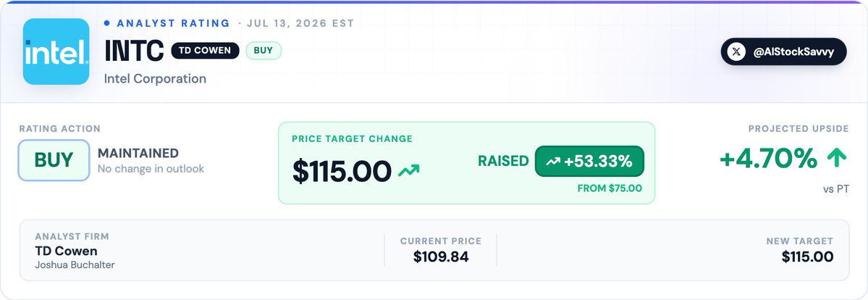Click the current price $109.84
The width and height of the screenshot is (868, 300).
click(441, 257)
